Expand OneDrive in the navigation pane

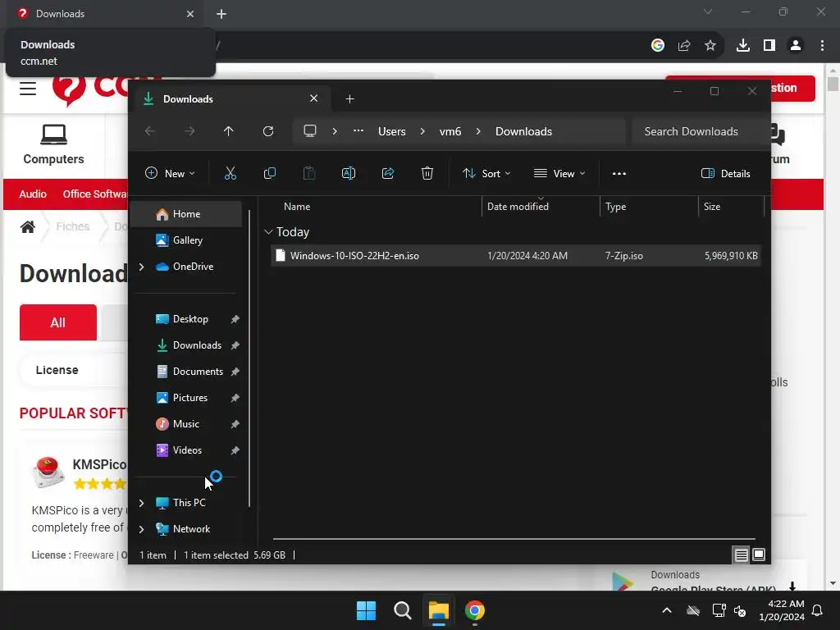(x=141, y=267)
